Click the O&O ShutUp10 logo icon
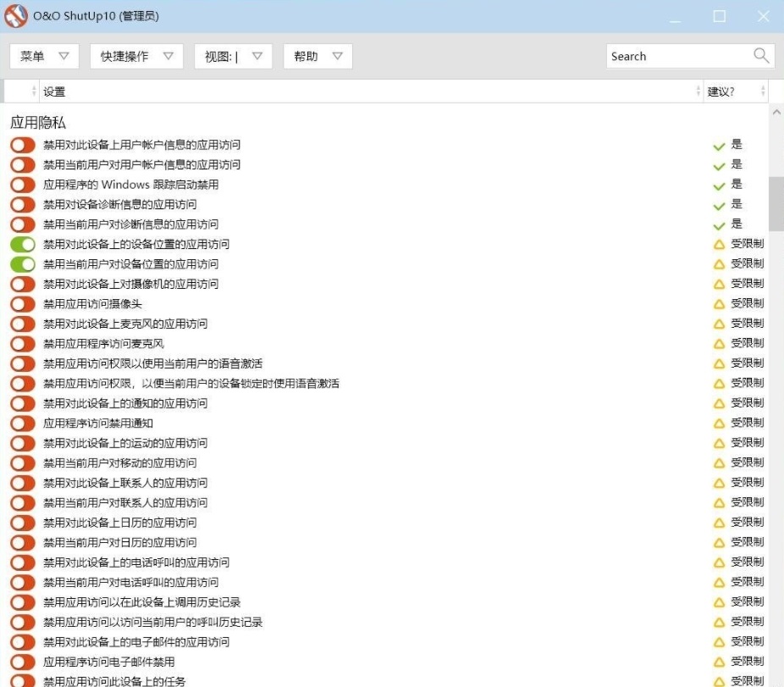The height and width of the screenshot is (687, 784). click(14, 15)
